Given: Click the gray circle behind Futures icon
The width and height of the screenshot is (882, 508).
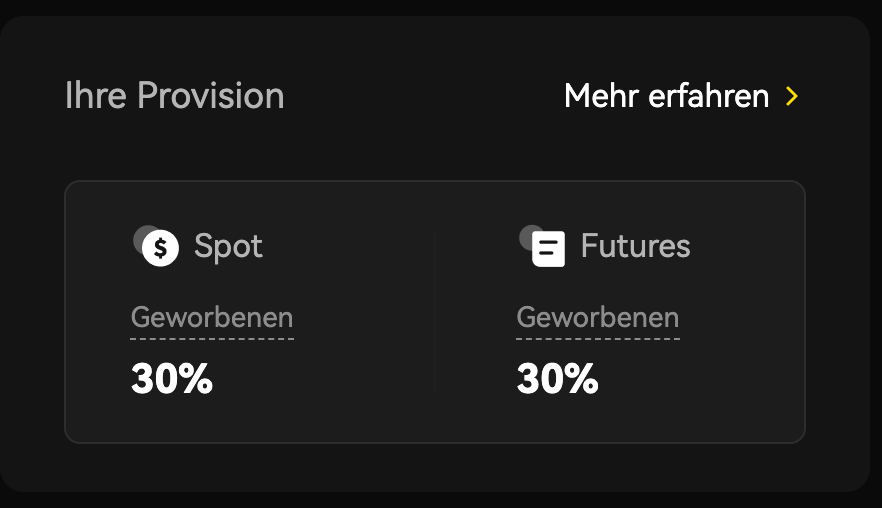Looking at the screenshot, I should coord(525,234).
